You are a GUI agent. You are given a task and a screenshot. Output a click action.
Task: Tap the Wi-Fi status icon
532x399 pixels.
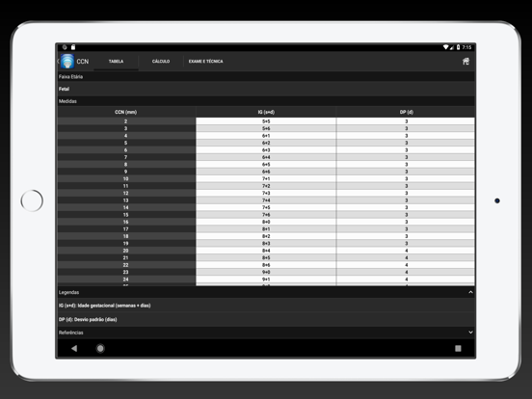click(x=446, y=47)
